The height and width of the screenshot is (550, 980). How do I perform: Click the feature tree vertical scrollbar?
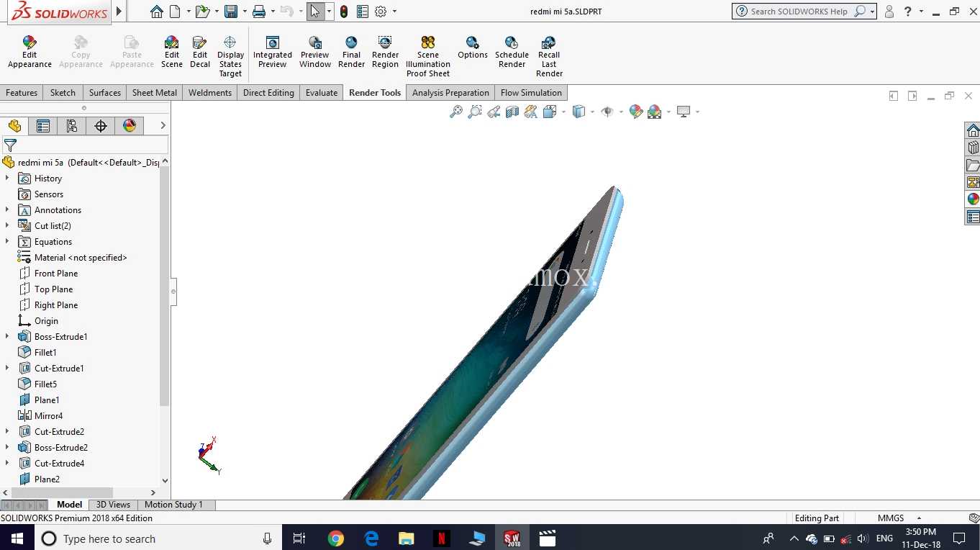pos(165,288)
